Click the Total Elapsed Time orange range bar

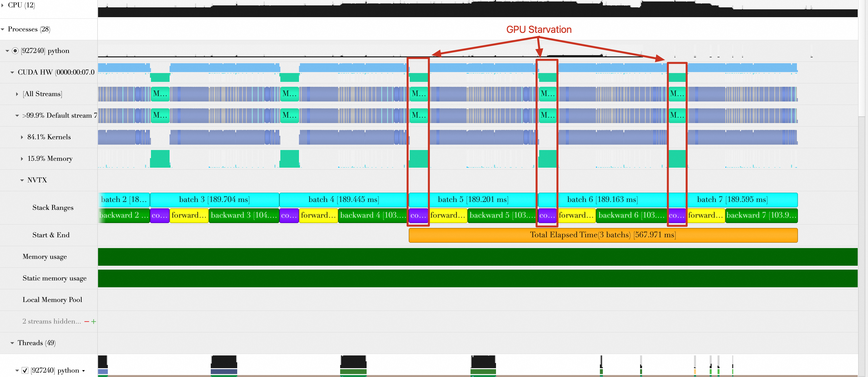click(x=602, y=235)
